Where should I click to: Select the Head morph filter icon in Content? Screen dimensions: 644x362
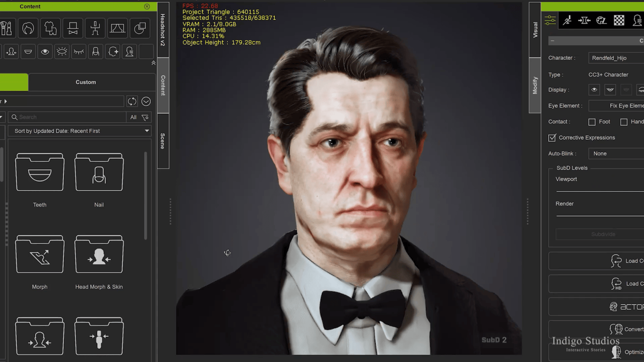pos(11,52)
